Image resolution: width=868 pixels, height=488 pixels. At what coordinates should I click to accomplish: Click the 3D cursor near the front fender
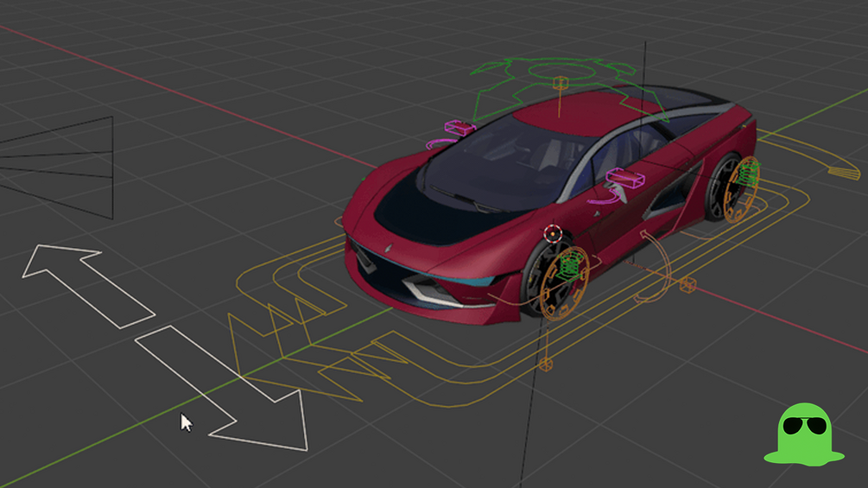pos(553,234)
